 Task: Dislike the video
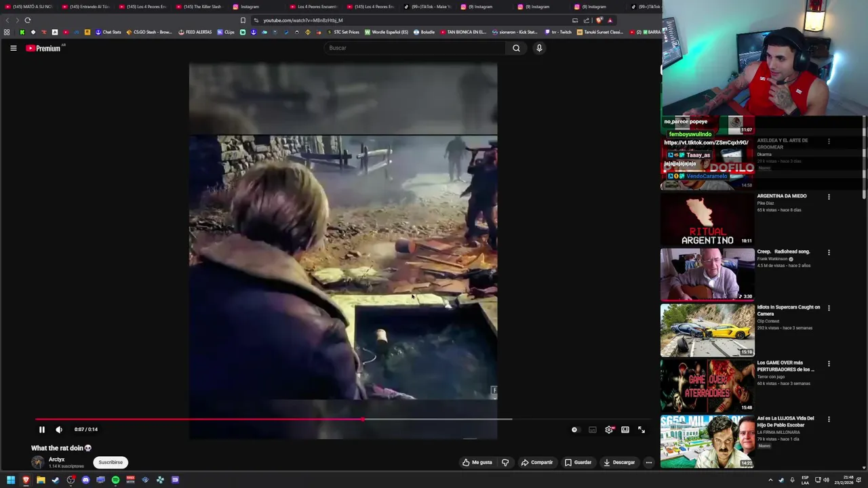(x=505, y=462)
